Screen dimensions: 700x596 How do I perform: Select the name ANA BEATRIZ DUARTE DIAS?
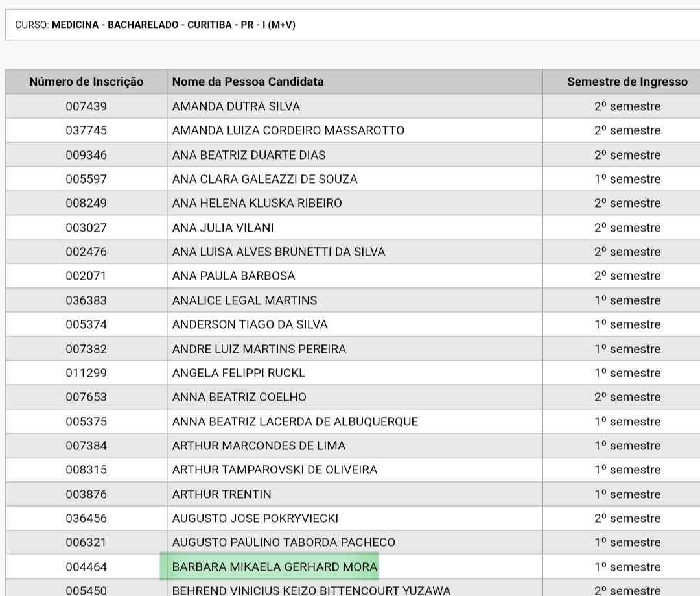pos(249,155)
